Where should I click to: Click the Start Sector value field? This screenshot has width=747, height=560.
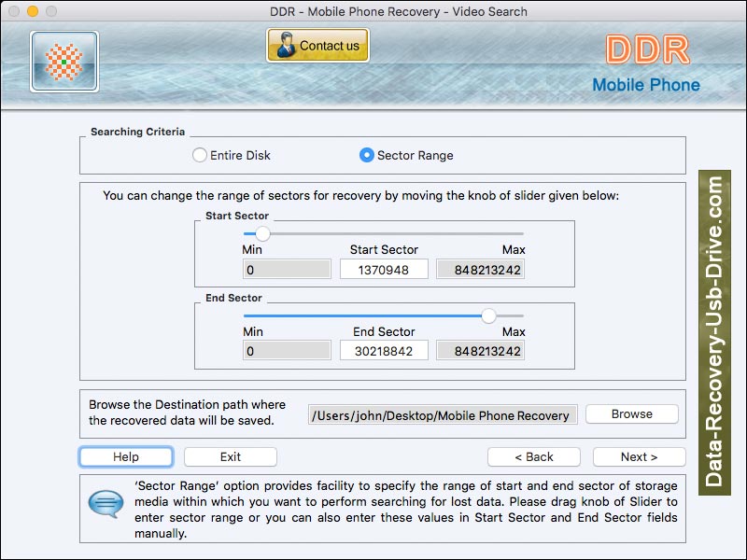[x=384, y=268]
